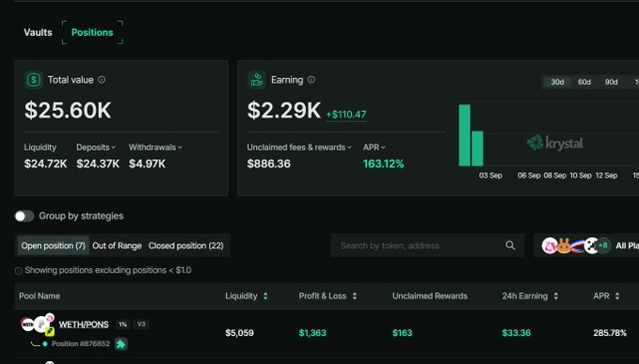Open Position #876852 details
This screenshot has height=364, width=639.
(81, 343)
